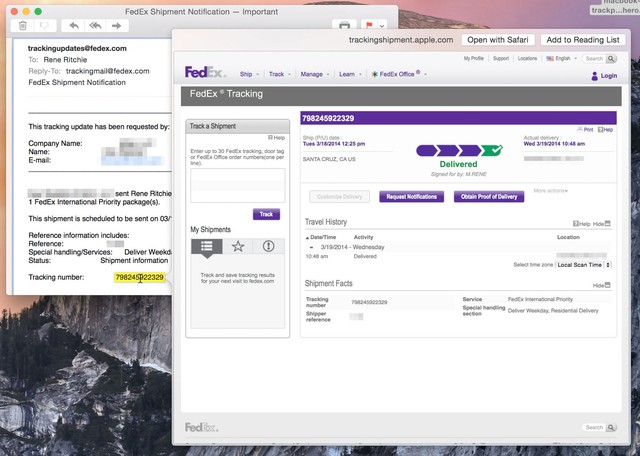This screenshot has width=640, height=456.
Task: Click Help in Travel History header
Action: pyautogui.click(x=582, y=224)
